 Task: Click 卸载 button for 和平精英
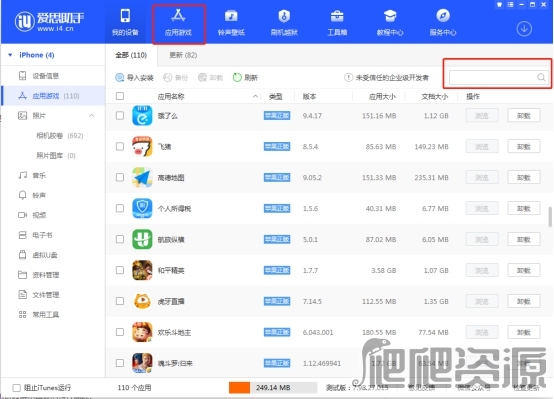click(524, 270)
